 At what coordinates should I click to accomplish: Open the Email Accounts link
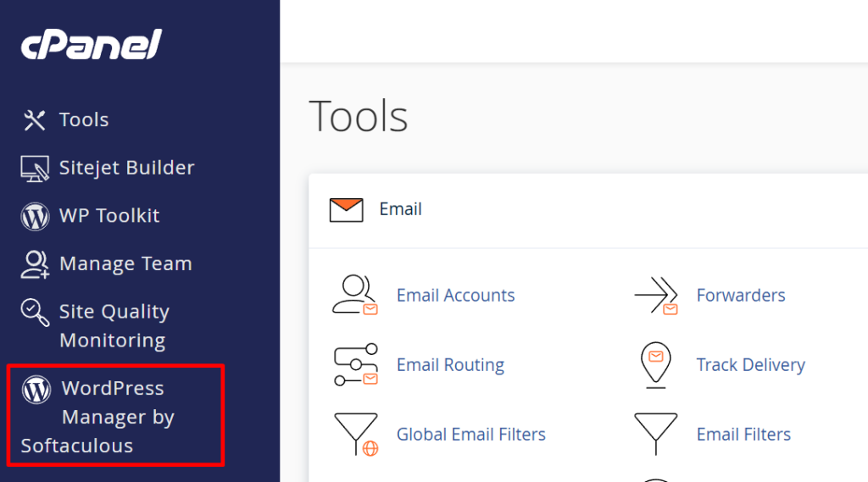coord(455,296)
